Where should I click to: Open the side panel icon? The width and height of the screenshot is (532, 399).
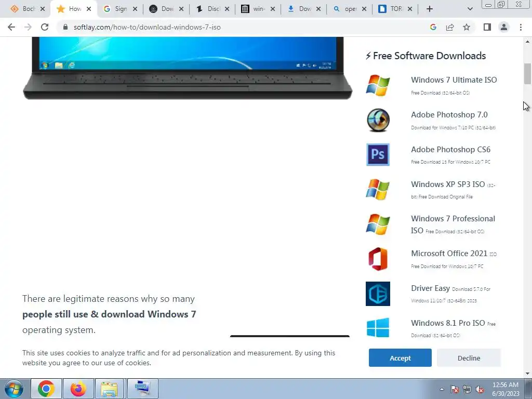coord(487,27)
